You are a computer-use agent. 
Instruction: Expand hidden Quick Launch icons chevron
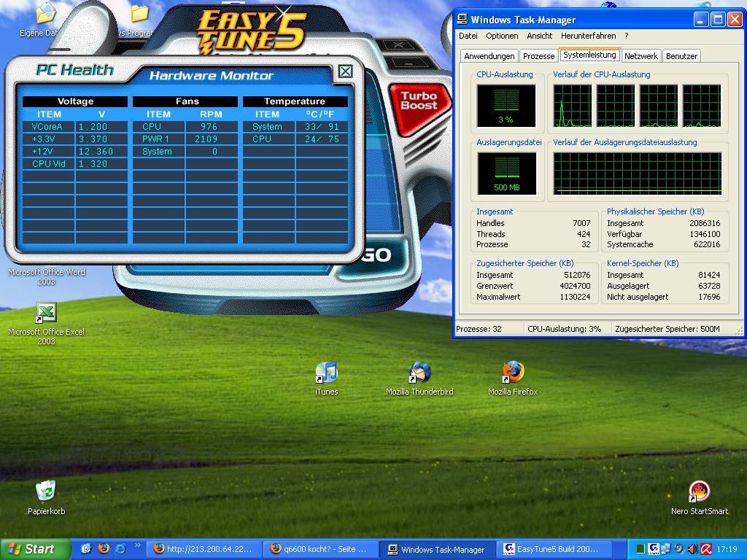[x=138, y=545]
